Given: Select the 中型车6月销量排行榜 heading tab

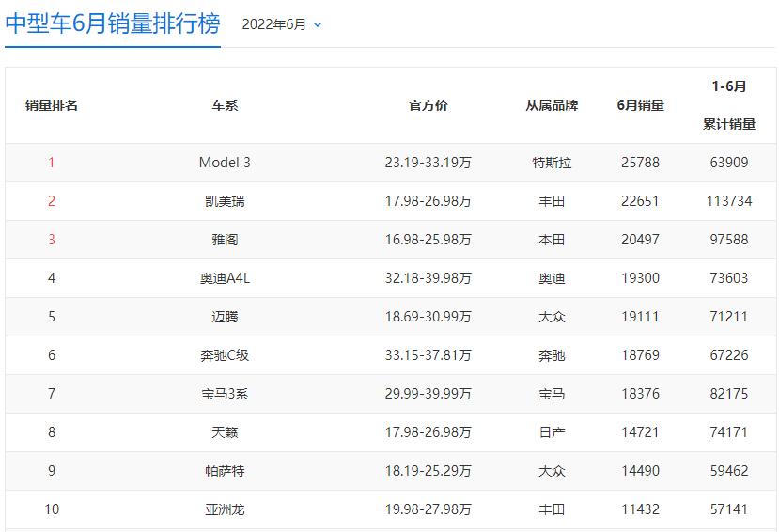Looking at the screenshot, I should pos(112,23).
